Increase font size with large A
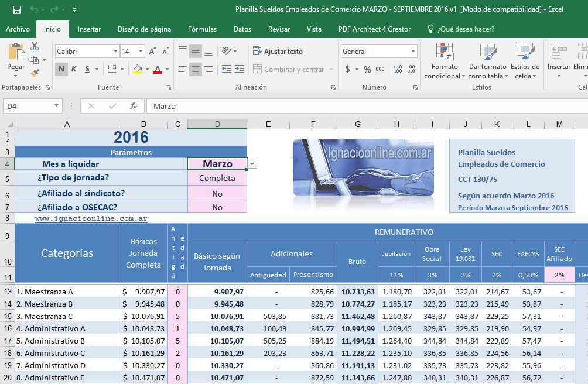The height and width of the screenshot is (384, 588). pos(152,52)
